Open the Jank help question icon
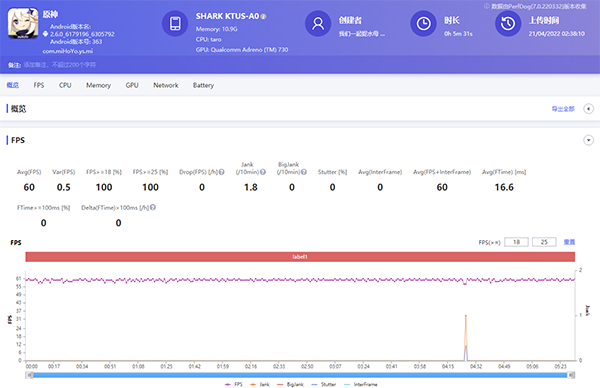This screenshot has width=600, height=388. click(263, 172)
